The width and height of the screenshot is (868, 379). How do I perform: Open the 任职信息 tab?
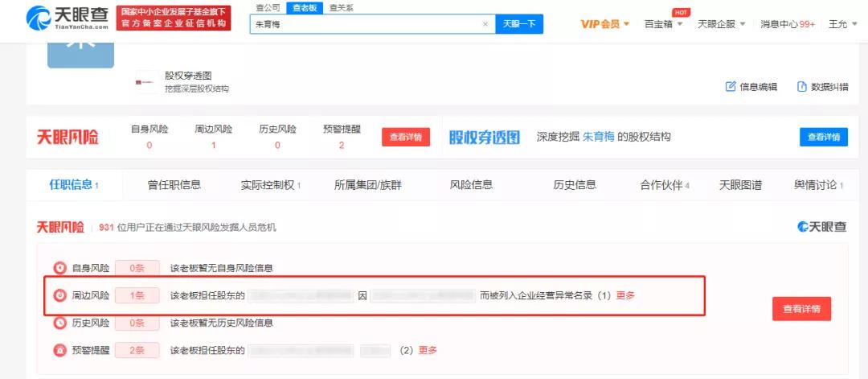point(74,185)
